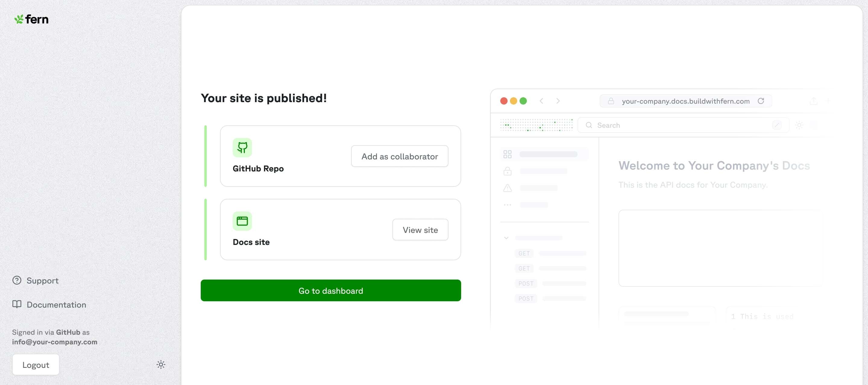Screen dimensions: 868x385
Task: Click the Search field in docs preview
Action: coord(681,125)
